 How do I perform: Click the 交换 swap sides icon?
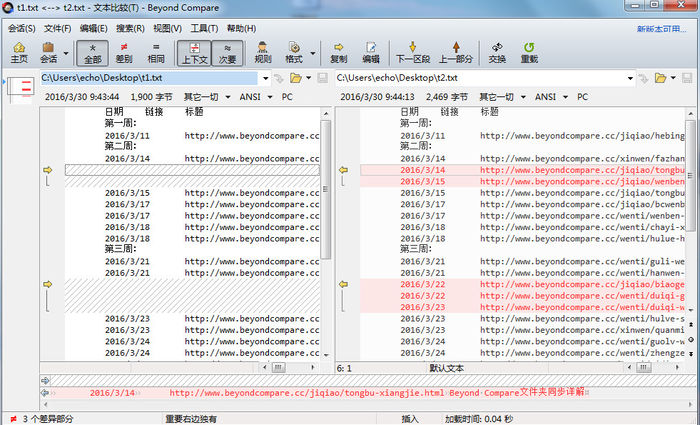coord(497,53)
